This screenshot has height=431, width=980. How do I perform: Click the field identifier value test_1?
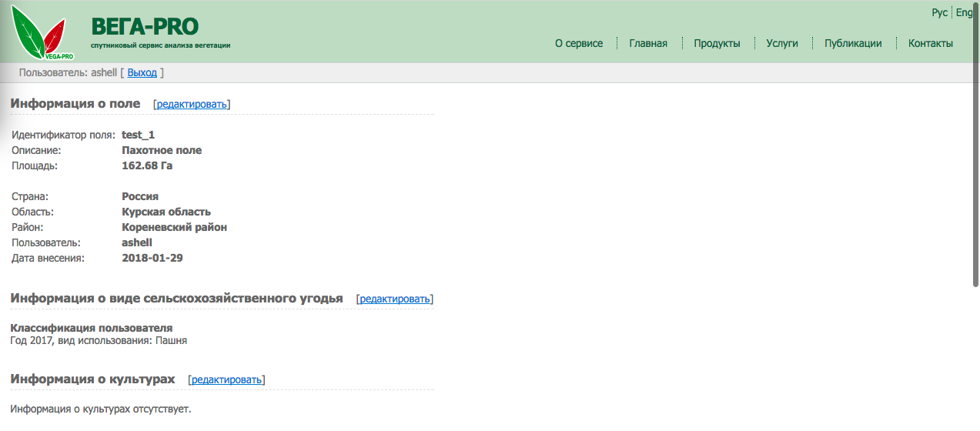coord(139,135)
